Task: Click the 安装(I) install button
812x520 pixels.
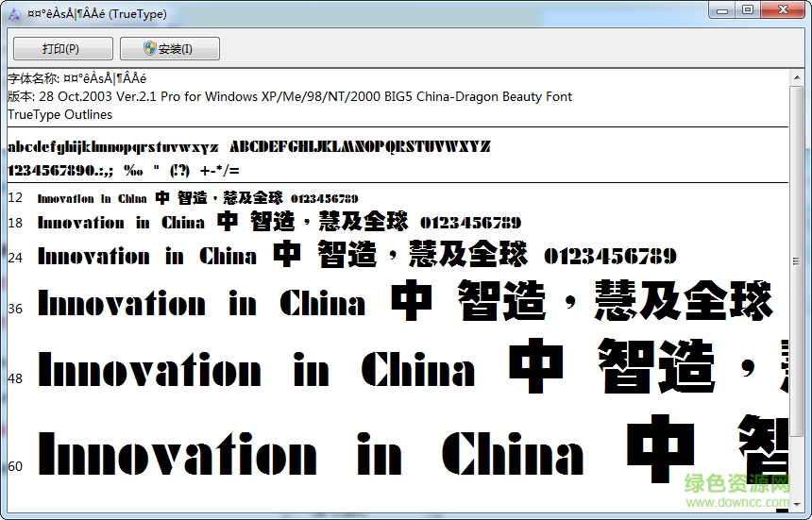Action: [x=170, y=49]
